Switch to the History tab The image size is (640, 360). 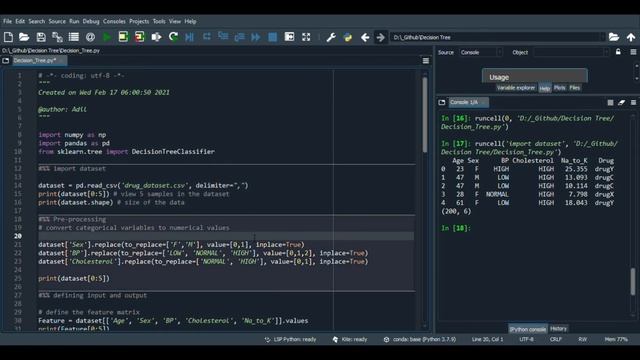[x=558, y=329]
